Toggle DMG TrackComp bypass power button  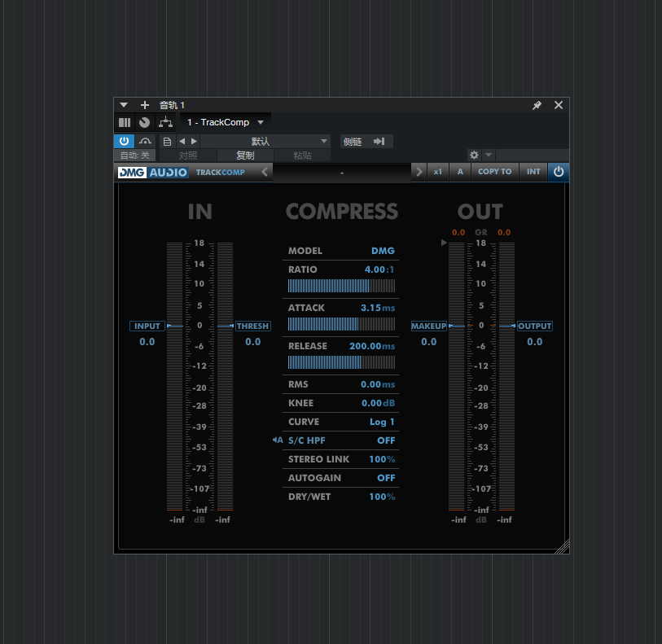point(559,172)
